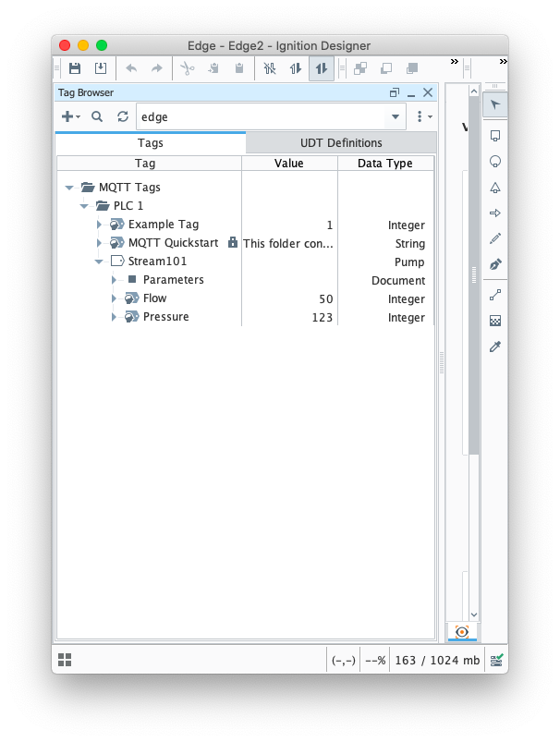Select the Stream101 instance
Screen dimensions: 560x742
click(x=157, y=262)
